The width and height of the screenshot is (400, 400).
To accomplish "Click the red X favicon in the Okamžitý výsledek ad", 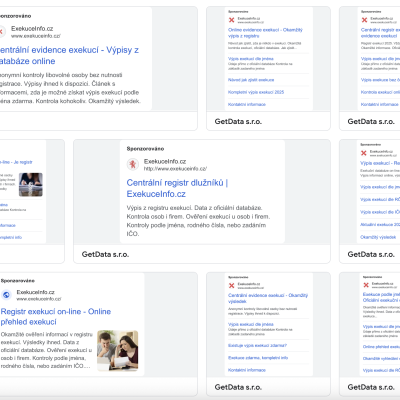I will click(231, 285).
